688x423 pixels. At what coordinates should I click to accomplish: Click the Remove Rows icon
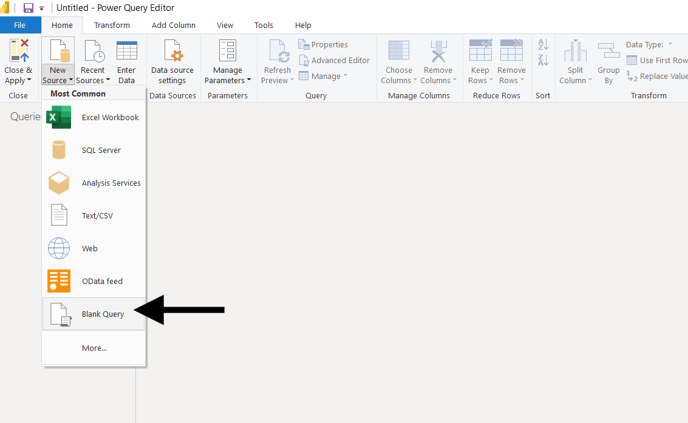(x=511, y=50)
